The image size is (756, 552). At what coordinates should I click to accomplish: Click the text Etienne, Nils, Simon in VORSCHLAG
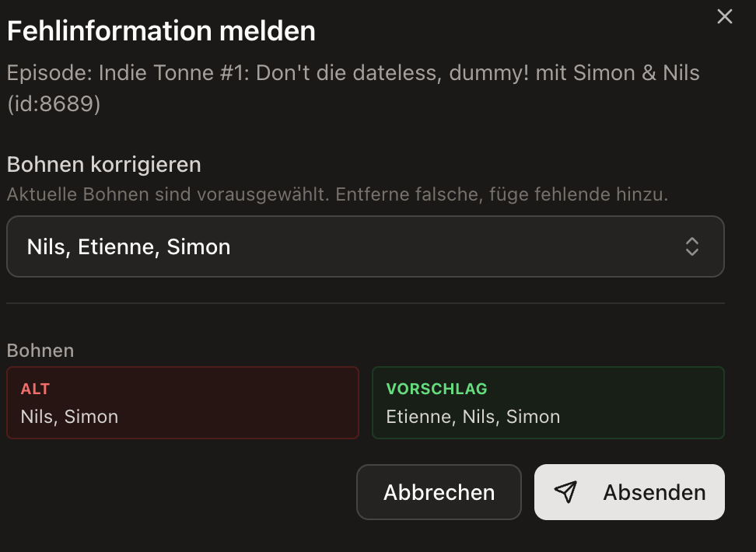click(473, 417)
